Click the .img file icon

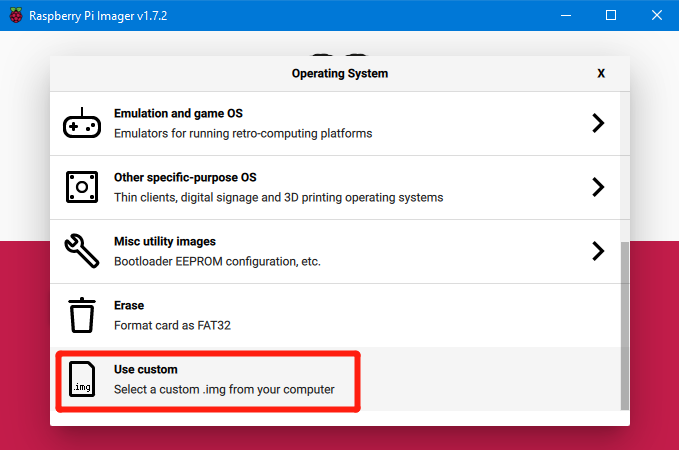point(82,379)
